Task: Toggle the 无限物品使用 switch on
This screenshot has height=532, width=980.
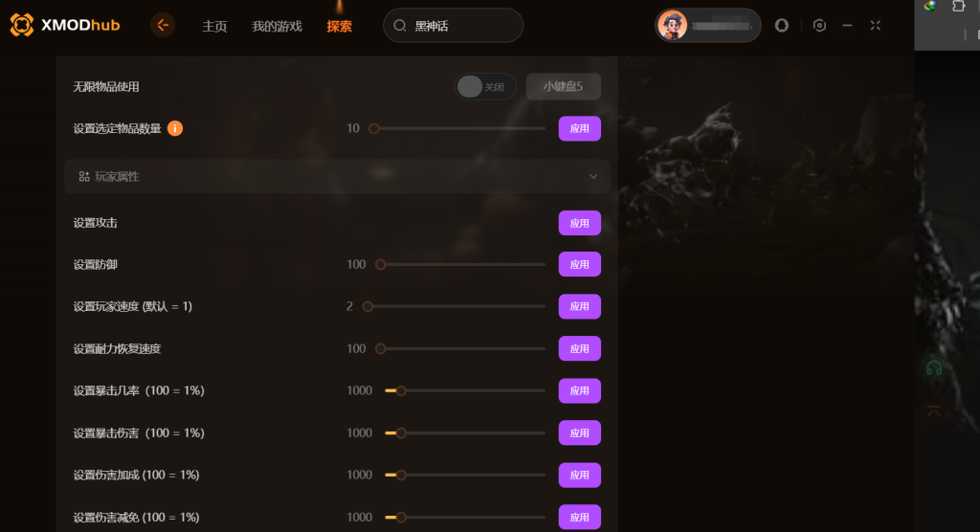Action: pyautogui.click(x=485, y=87)
